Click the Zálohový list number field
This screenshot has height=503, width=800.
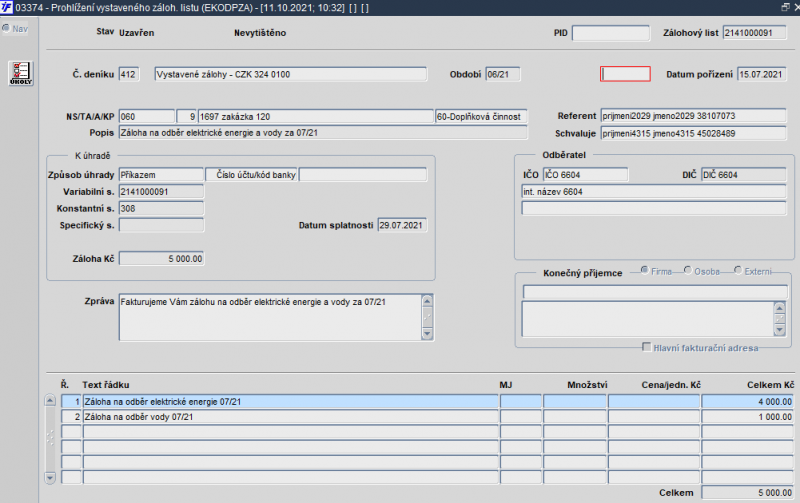point(755,33)
